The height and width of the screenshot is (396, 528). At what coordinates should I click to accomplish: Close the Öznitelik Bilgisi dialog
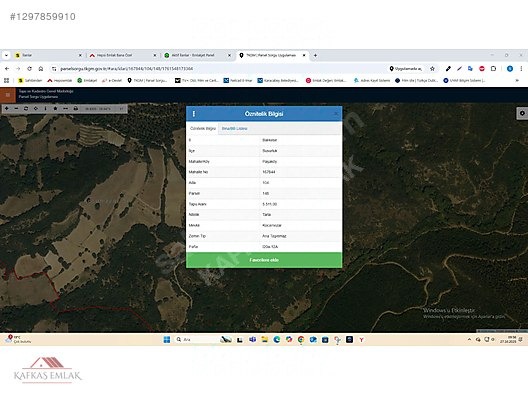[336, 114]
